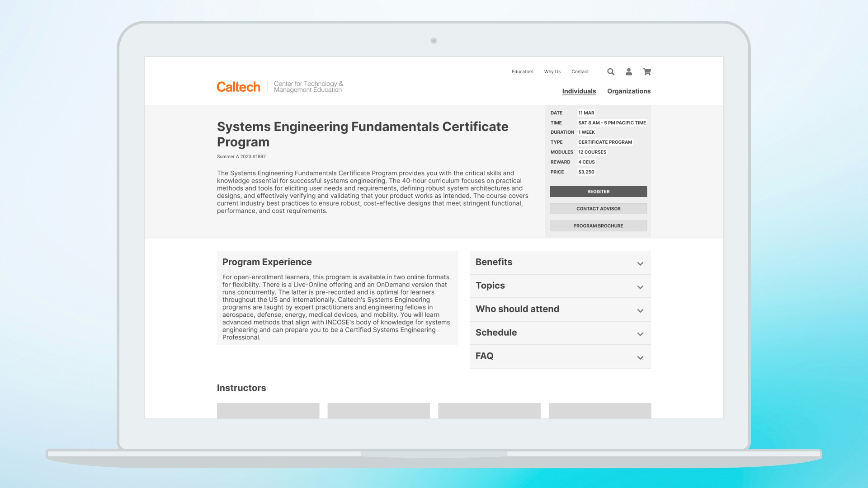Image resolution: width=868 pixels, height=488 pixels.
Task: Open the Schedule accordion chevron
Action: 640,334
